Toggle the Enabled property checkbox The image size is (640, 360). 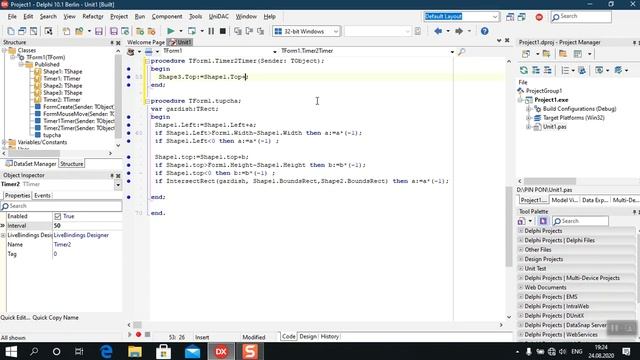58,216
